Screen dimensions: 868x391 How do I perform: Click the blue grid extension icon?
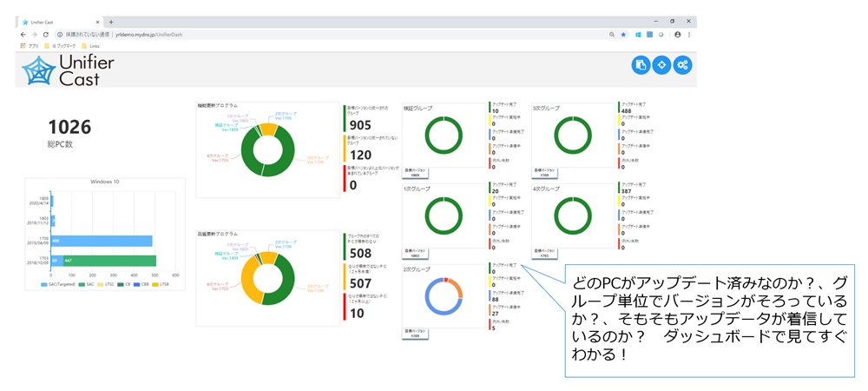pyautogui.click(x=648, y=35)
